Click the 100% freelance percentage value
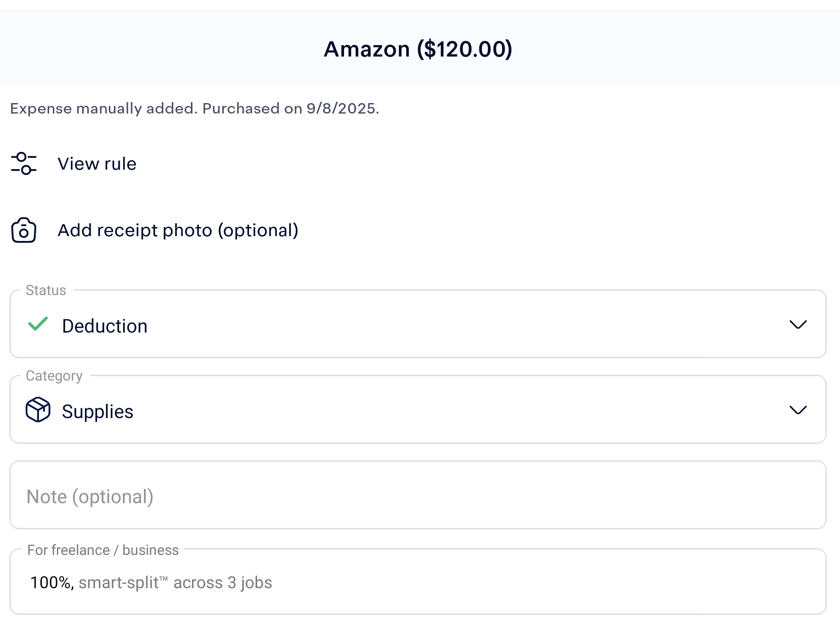This screenshot has width=840, height=639. pyautogui.click(x=51, y=583)
